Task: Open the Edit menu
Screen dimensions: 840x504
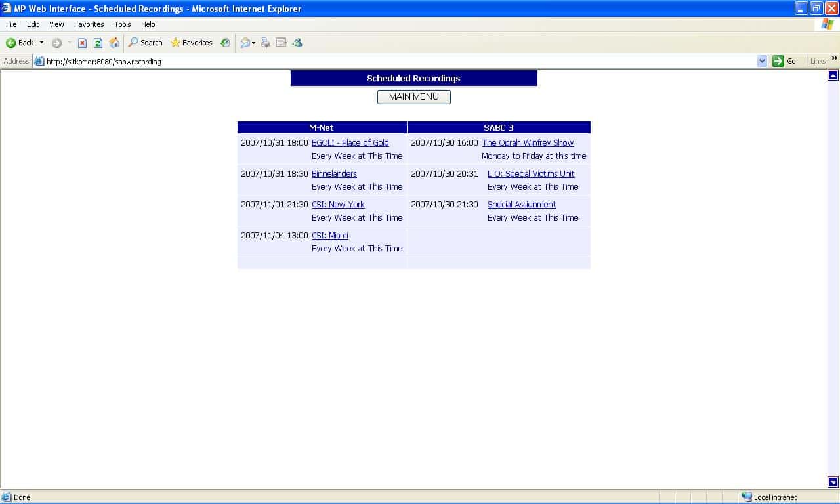Action: click(33, 24)
